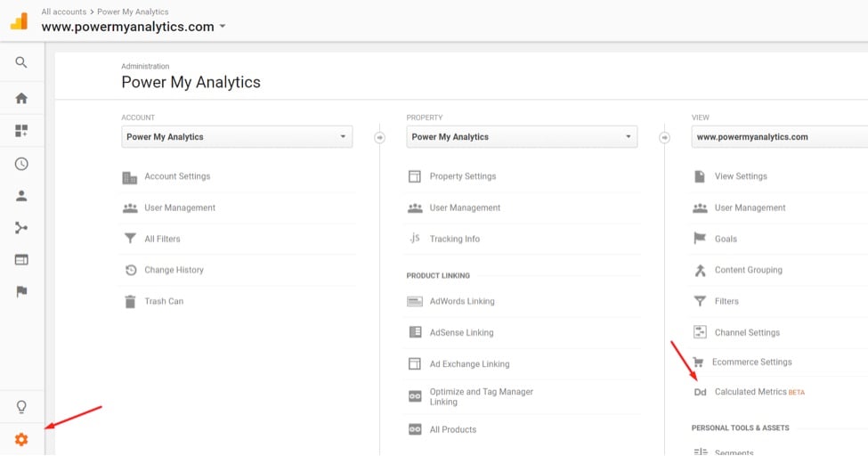Open Calculated Metrics BETA
Viewport: 868px width, 456px height.
coord(759,392)
